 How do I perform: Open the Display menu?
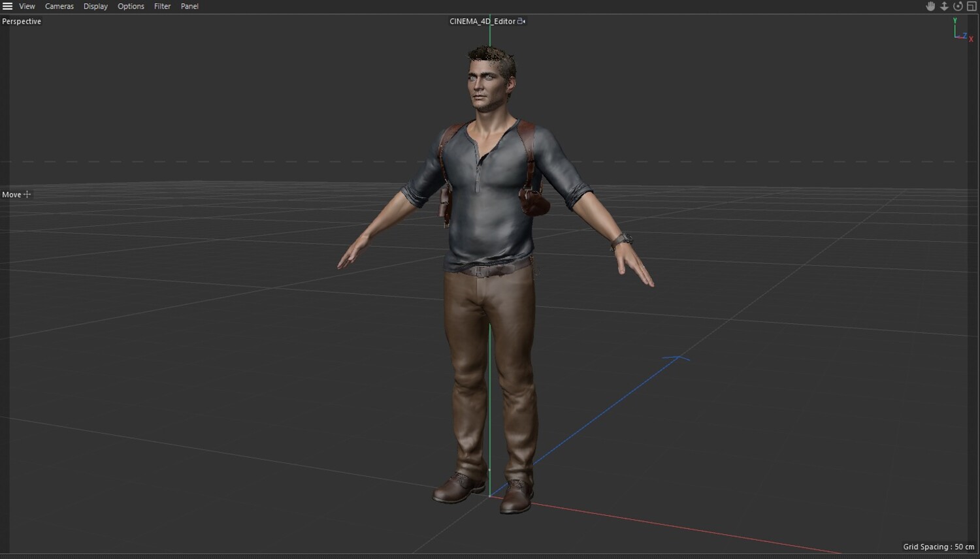click(95, 7)
